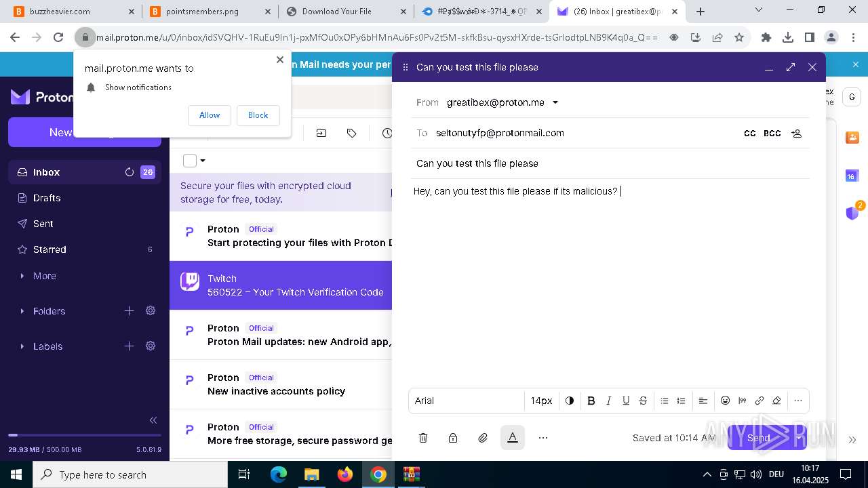This screenshot has width=868, height=488.
Task: Open Proton Contacts side panel icon
Action: (x=852, y=138)
